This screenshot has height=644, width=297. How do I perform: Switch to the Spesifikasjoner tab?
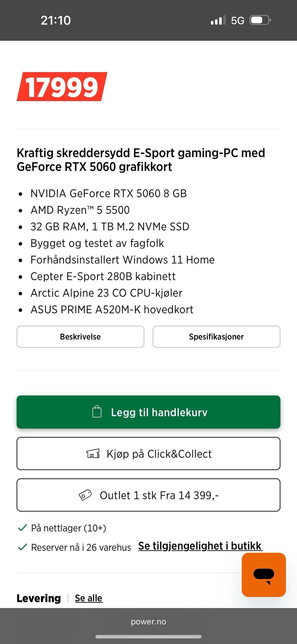pyautogui.click(x=217, y=337)
